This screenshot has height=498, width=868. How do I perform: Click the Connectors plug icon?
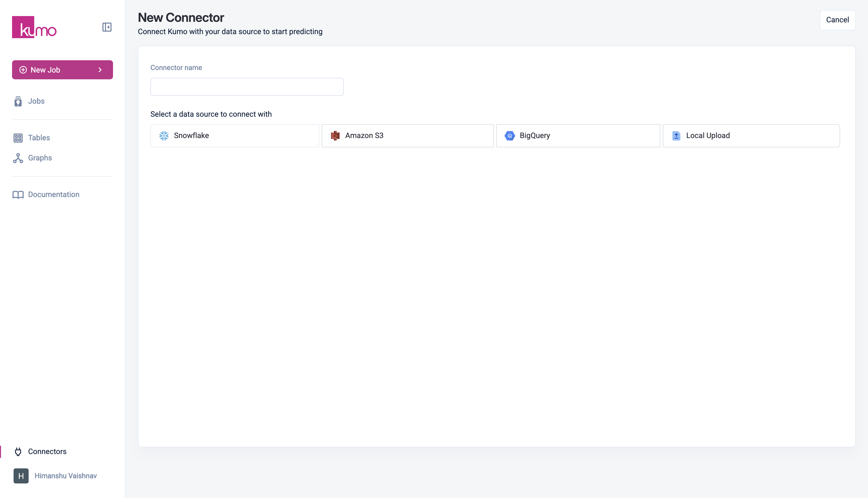point(18,452)
